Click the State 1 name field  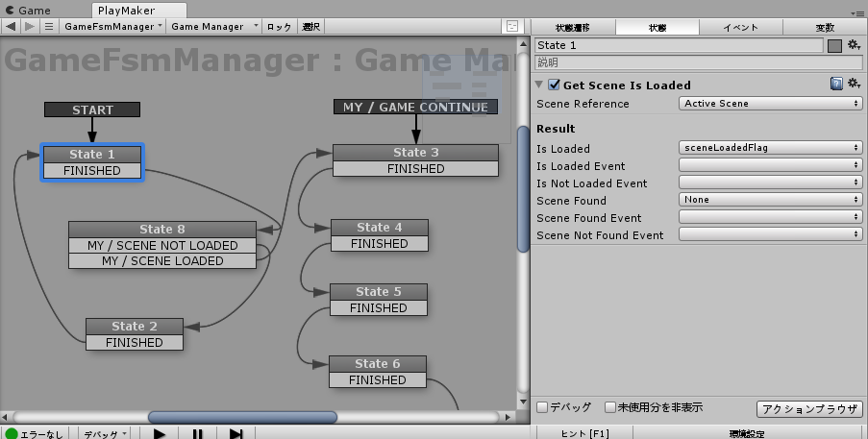[680, 45]
